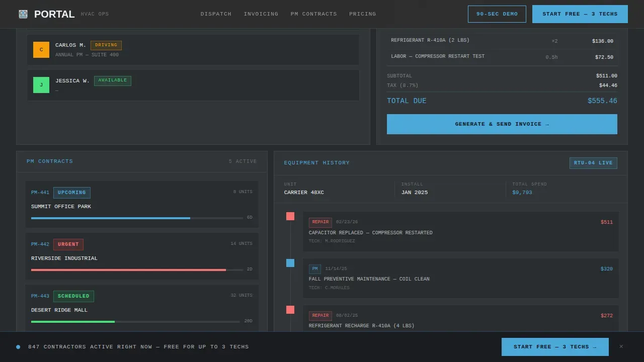Click the $511.00 subtotal amount
Image resolution: width=644 pixels, height=362 pixels.
tap(607, 76)
